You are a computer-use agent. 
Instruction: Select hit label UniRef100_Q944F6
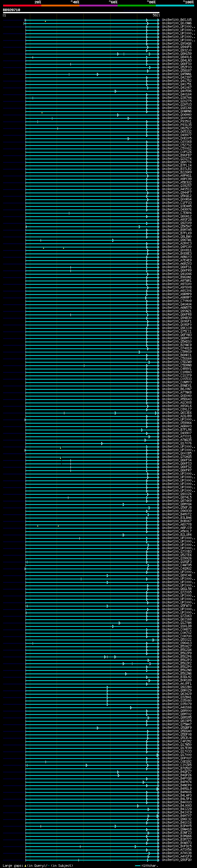(177, 47)
